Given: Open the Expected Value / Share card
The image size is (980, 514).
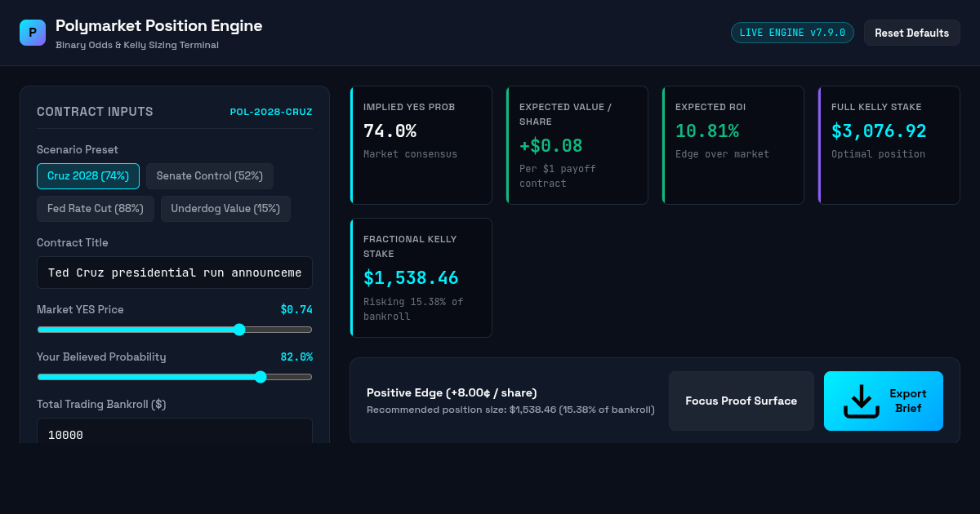Looking at the screenshot, I should pyautogui.click(x=577, y=145).
